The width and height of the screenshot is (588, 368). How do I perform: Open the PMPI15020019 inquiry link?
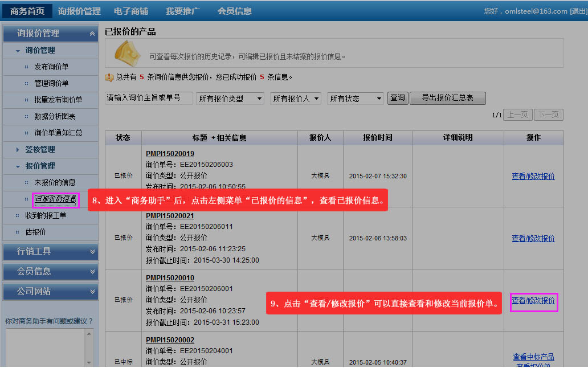pos(170,154)
